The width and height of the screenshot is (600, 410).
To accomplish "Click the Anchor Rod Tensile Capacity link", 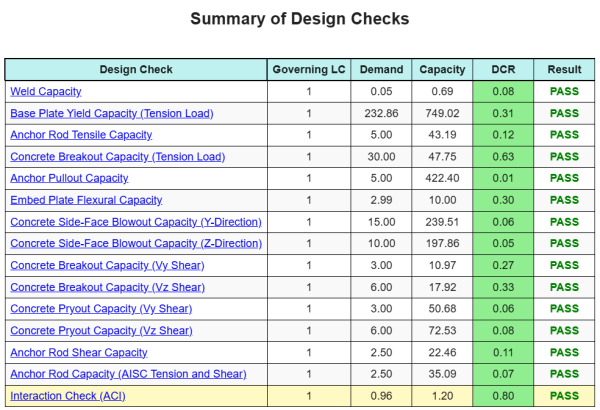I will point(81,135).
